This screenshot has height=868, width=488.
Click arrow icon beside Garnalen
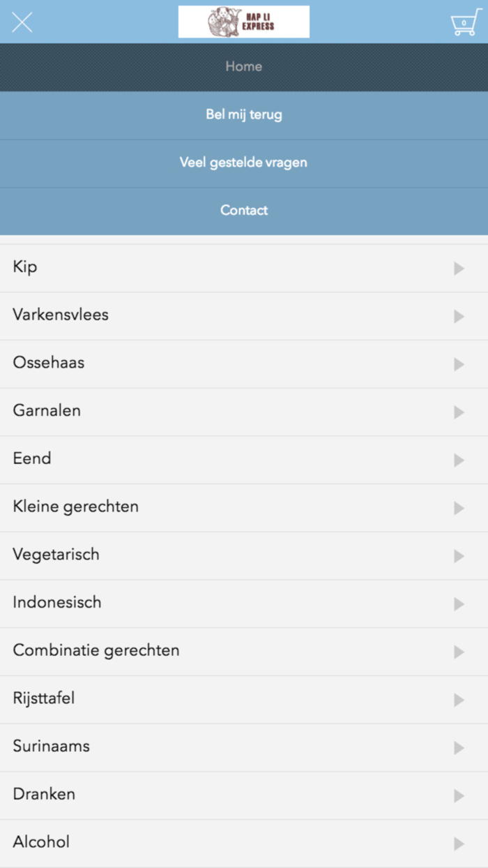tap(459, 412)
